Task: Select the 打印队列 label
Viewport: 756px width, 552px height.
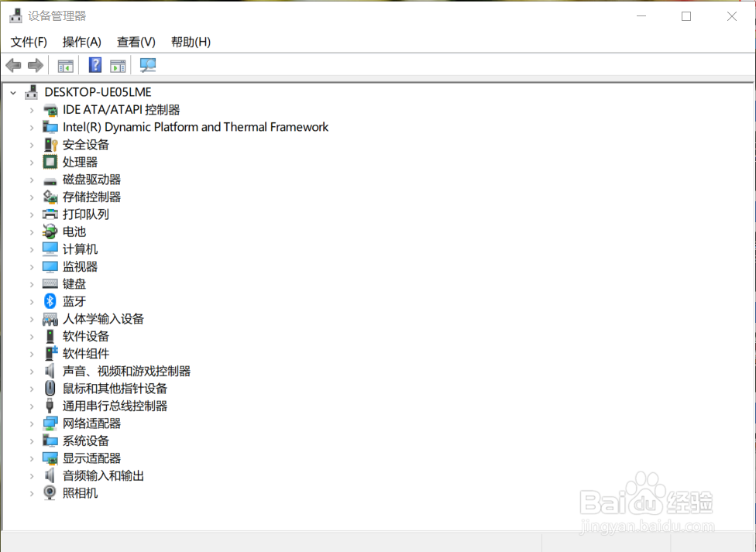Action: coord(86,214)
